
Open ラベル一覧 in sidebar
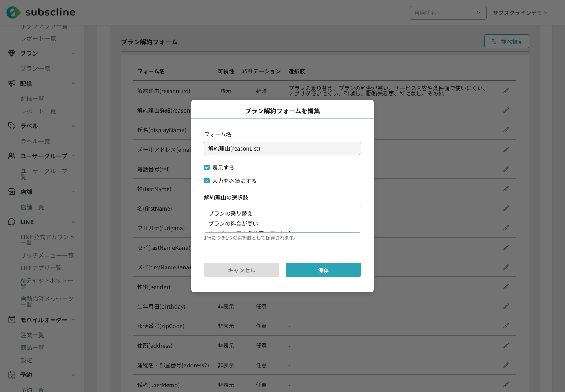35,141
